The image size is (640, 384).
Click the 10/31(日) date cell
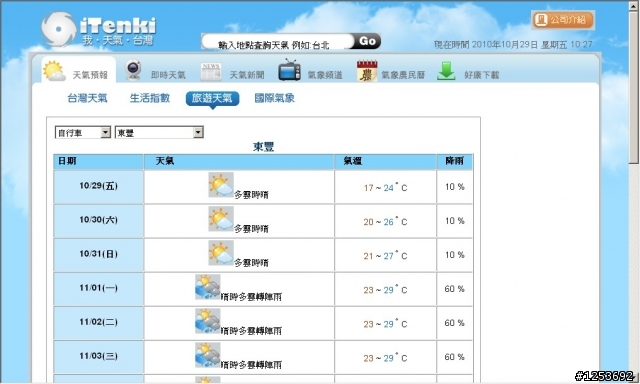98,255
